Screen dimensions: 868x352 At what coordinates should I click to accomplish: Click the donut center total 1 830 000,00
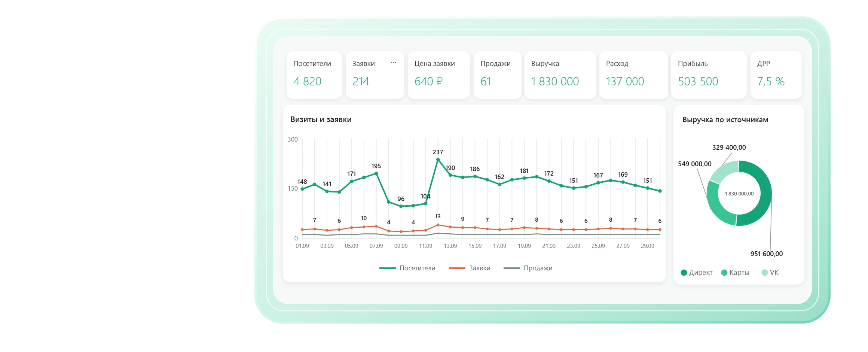pyautogui.click(x=739, y=194)
